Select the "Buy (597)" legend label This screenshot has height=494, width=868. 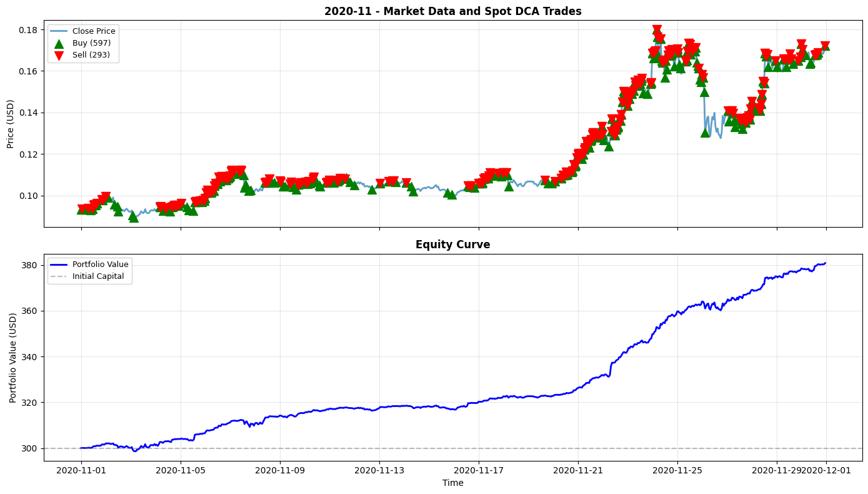point(91,43)
